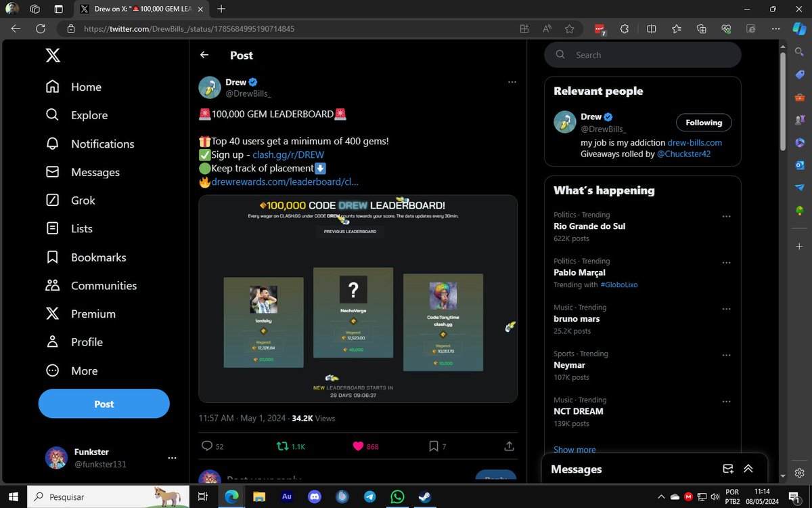Screen dimensions: 812x508
Task: Add this page to favorites star
Action: point(569,29)
